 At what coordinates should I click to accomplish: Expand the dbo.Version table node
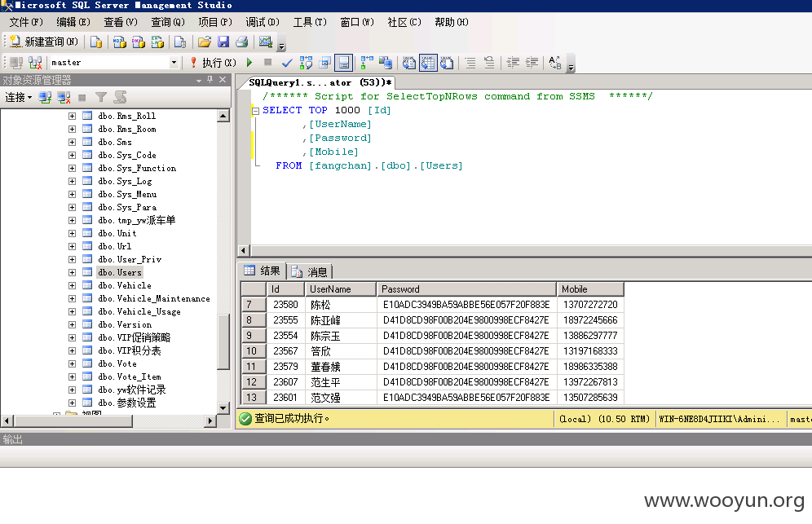(x=72, y=324)
